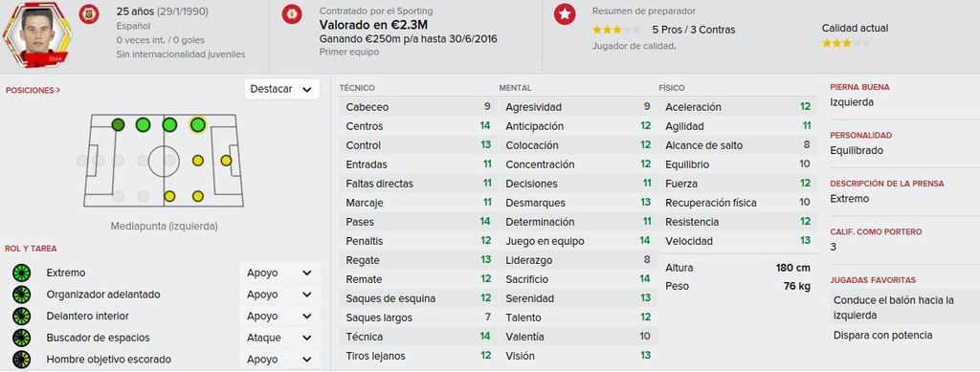Open the Buscador de espacios Ataque dropdown
The width and height of the screenshot is (980, 372).
[x=279, y=338]
